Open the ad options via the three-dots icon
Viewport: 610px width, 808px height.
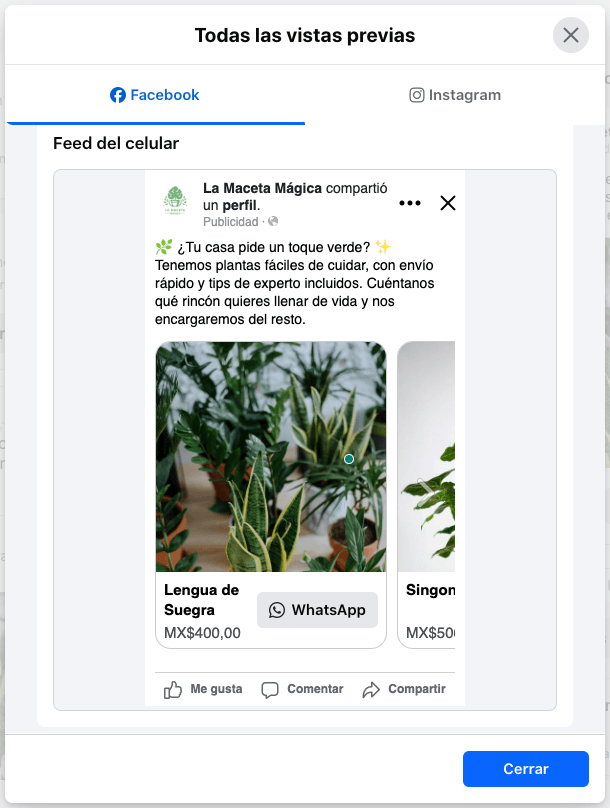[x=410, y=202]
